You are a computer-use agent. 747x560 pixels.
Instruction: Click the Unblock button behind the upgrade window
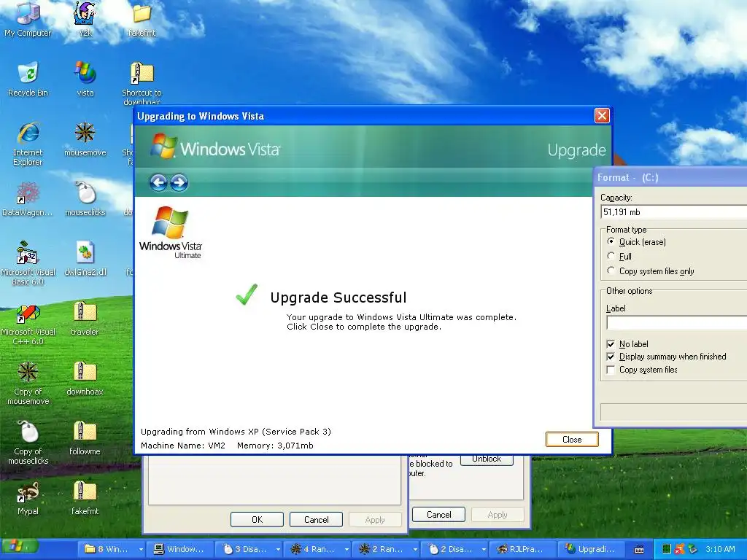(487, 459)
